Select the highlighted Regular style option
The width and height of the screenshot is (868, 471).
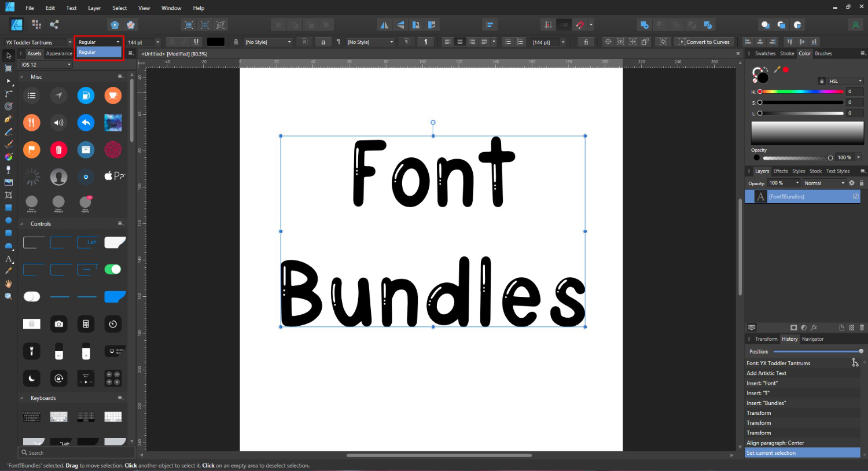pyautogui.click(x=99, y=52)
